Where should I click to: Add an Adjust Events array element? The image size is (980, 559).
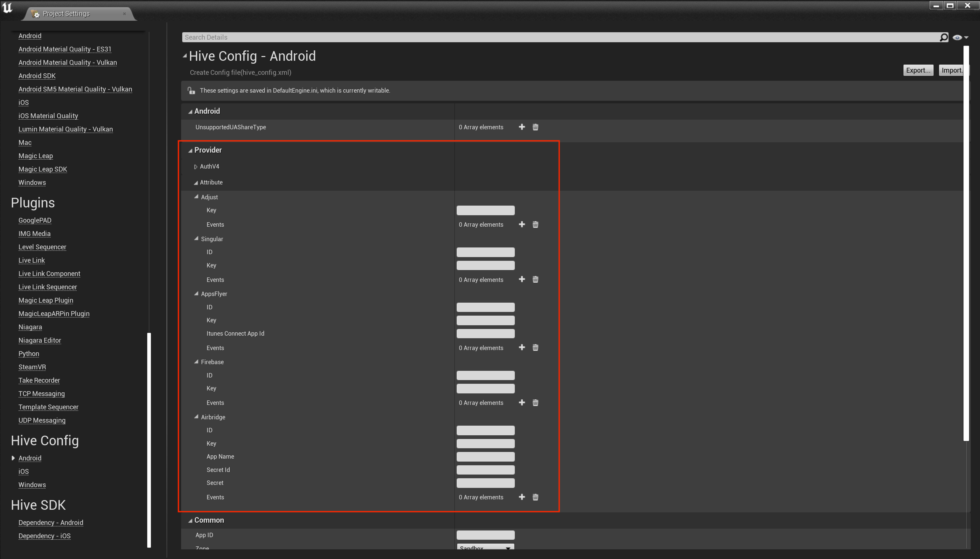pyautogui.click(x=522, y=224)
